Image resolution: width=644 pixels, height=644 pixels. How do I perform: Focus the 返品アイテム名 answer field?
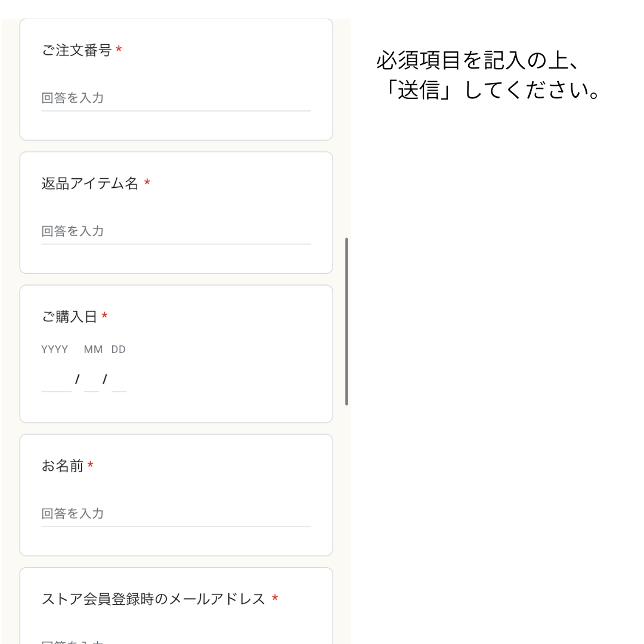click(x=175, y=231)
